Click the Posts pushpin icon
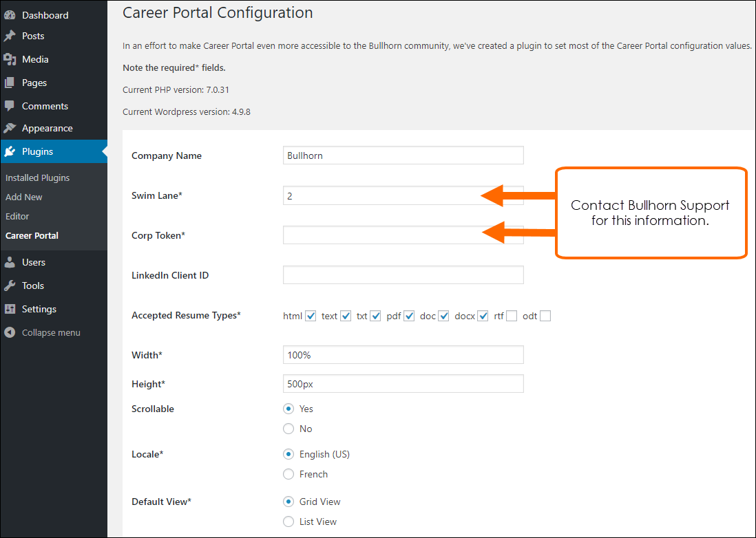Viewport: 756px width, 538px height. pyautogui.click(x=10, y=36)
